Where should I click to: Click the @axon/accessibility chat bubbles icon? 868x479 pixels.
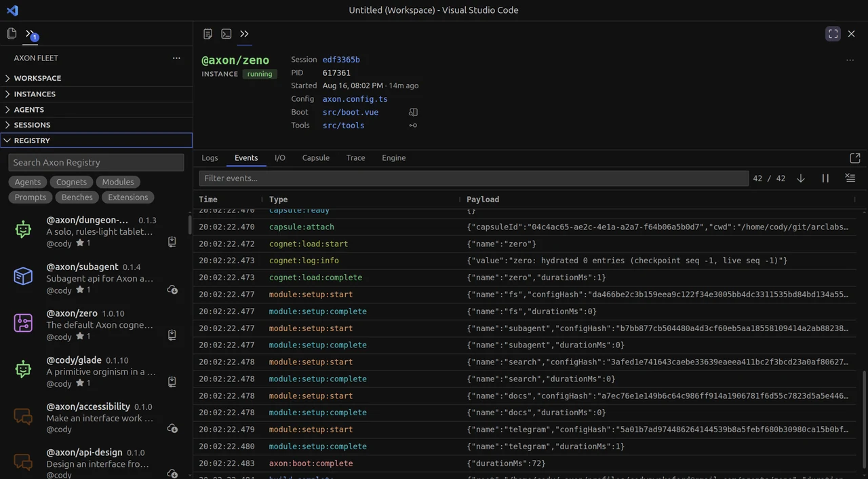point(23,416)
